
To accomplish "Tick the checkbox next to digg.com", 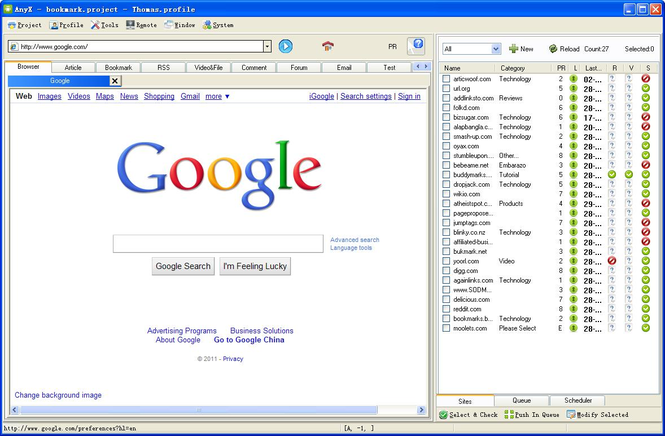I will click(x=446, y=270).
